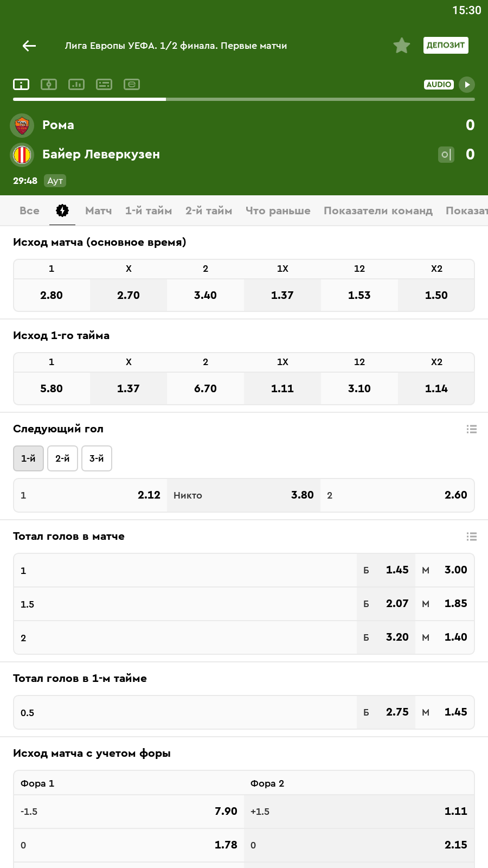
Task: Add match to favorites with star icon
Action: coord(402,46)
